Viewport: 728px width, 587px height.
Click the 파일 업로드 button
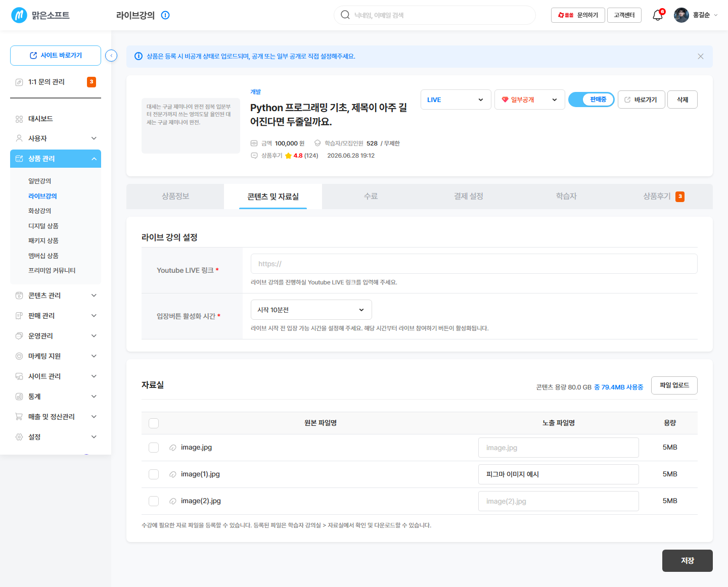[x=674, y=385]
